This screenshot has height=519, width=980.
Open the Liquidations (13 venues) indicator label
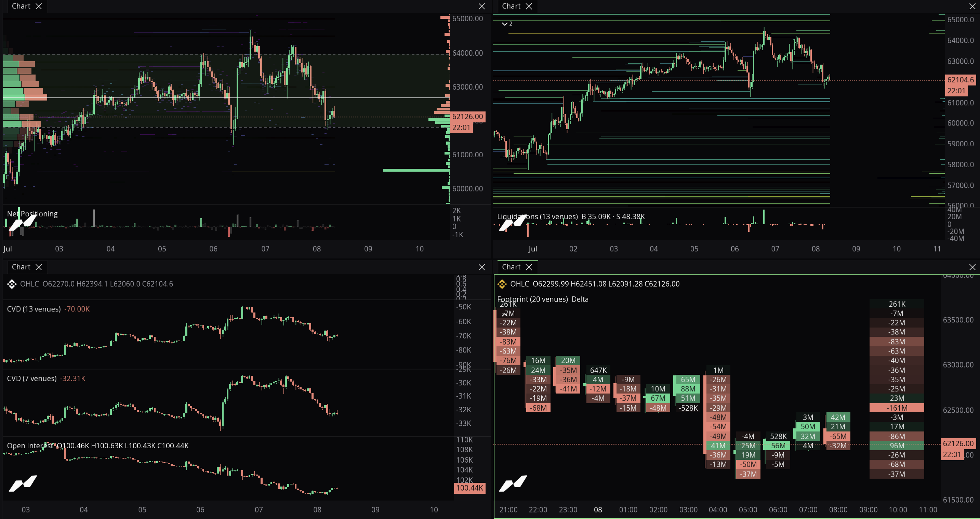tap(537, 216)
